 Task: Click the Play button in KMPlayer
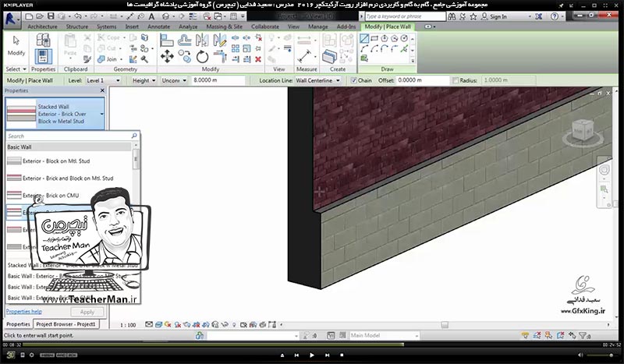pyautogui.click(x=311, y=355)
